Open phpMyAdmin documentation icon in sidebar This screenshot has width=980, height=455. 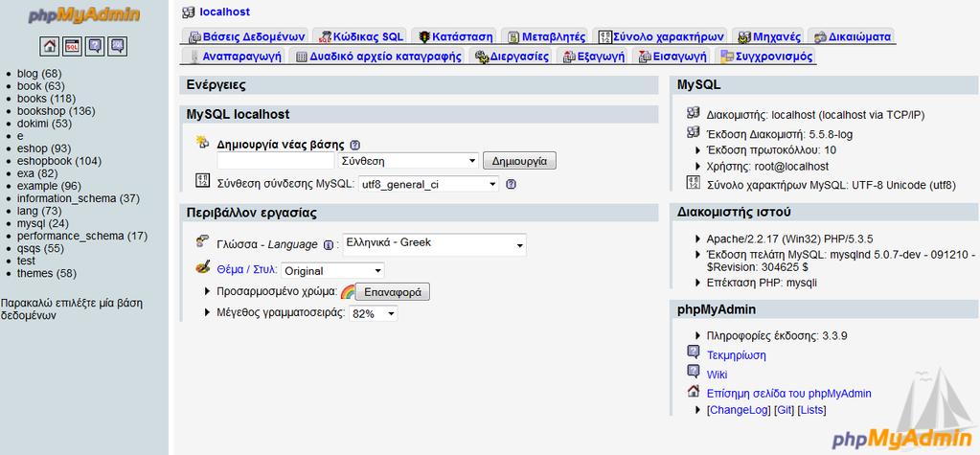coord(95,46)
